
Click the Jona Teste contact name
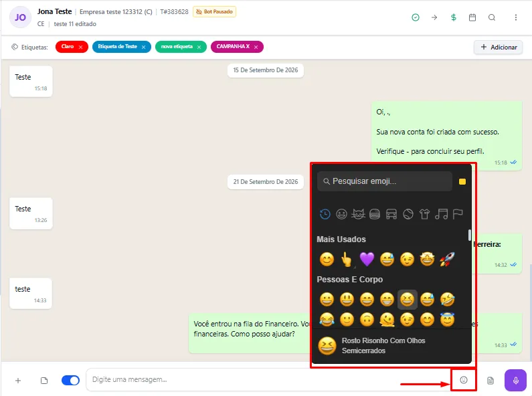point(55,11)
